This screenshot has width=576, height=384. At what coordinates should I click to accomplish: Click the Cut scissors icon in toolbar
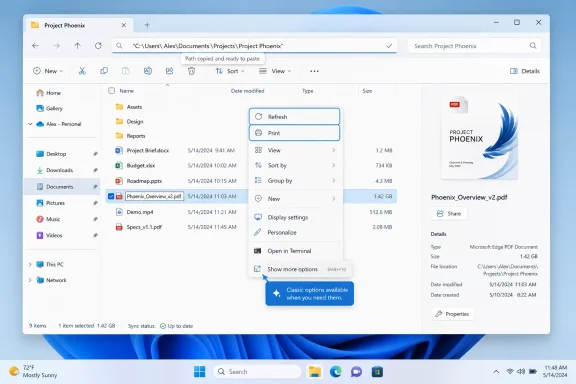coord(82,71)
